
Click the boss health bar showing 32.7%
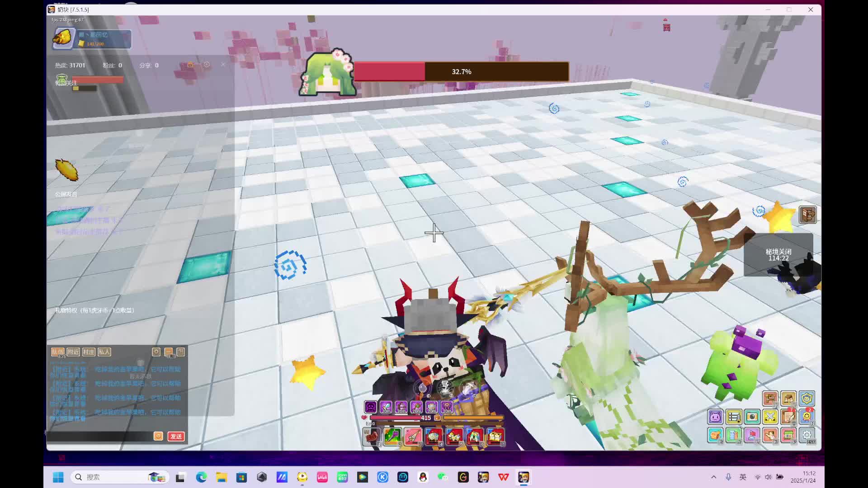(x=461, y=72)
